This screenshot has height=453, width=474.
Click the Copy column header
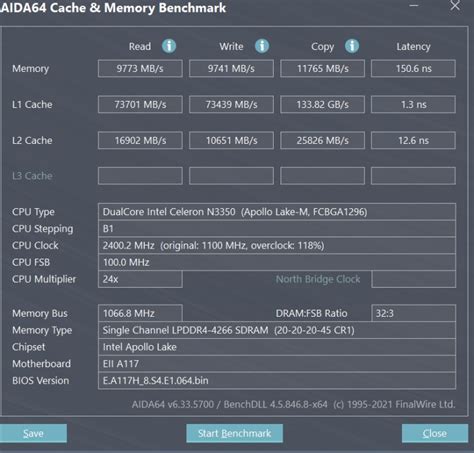point(322,47)
